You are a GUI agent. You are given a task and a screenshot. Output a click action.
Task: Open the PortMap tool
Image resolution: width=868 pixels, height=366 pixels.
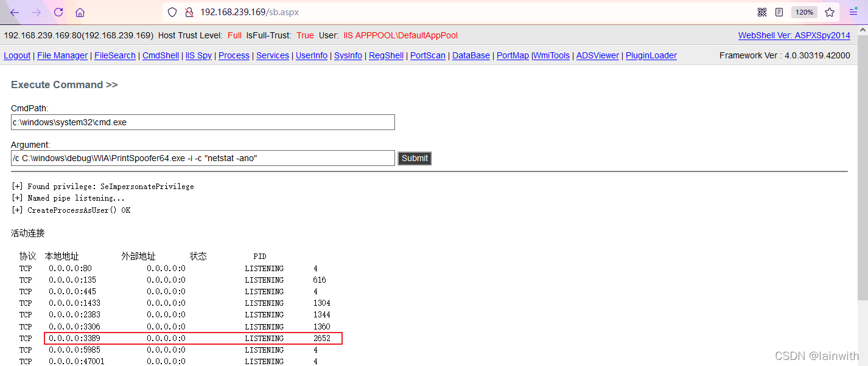(513, 55)
